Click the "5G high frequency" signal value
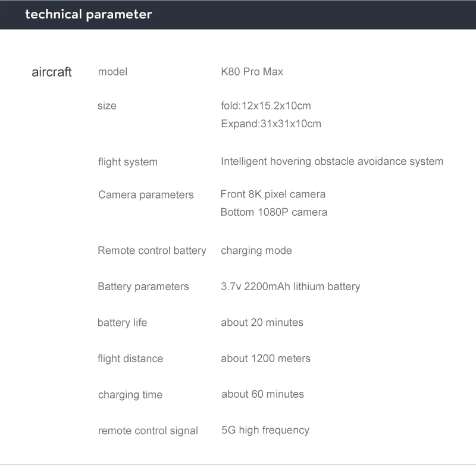This screenshot has height=465, width=476. [x=265, y=430]
